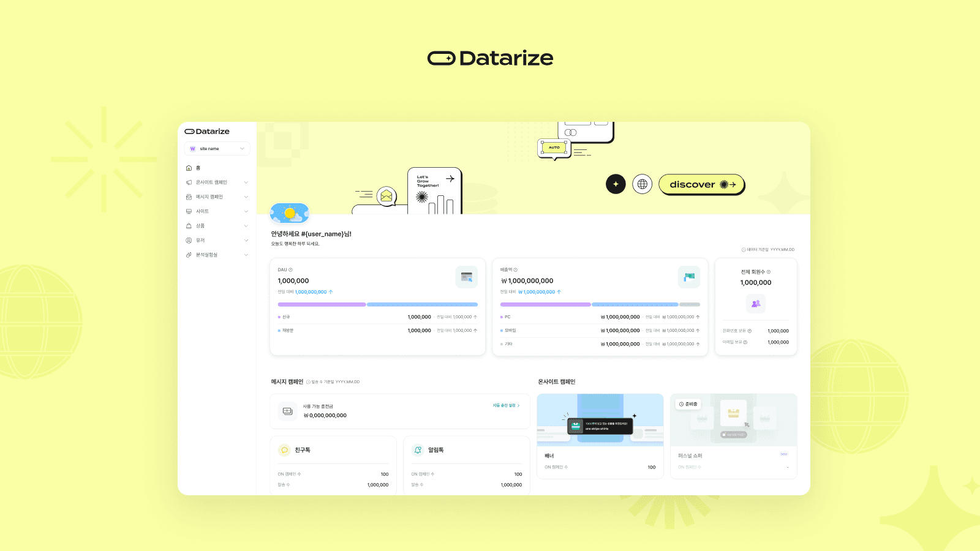Screen dimensions: 980x551
Task: Expand the 상품 menu chevron
Action: [246, 226]
